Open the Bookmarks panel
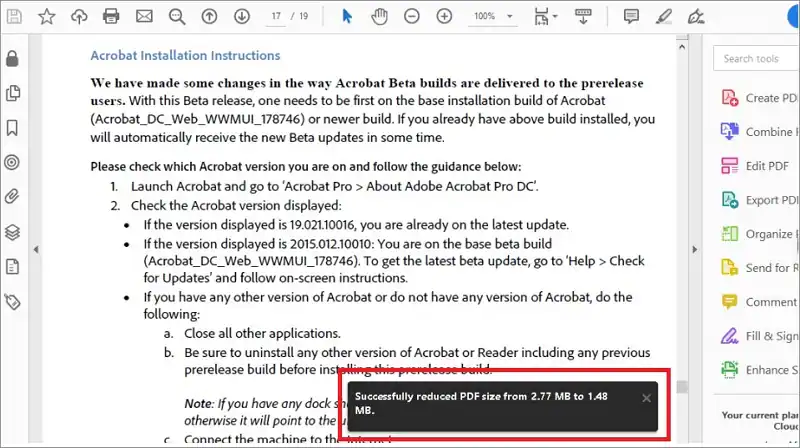The image size is (800, 448). pos(12,128)
